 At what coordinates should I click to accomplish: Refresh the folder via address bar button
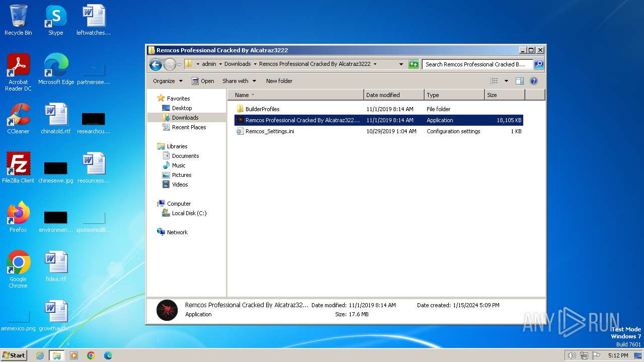click(414, 64)
